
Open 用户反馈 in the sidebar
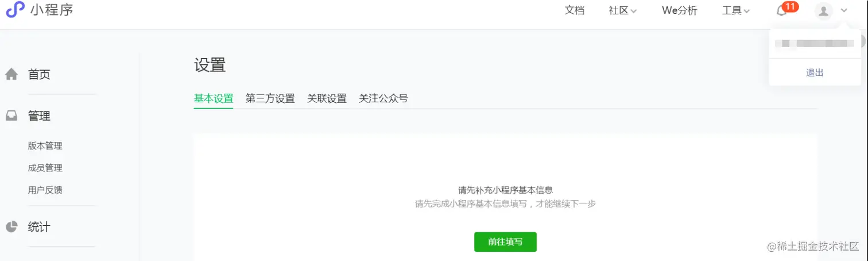click(x=45, y=190)
